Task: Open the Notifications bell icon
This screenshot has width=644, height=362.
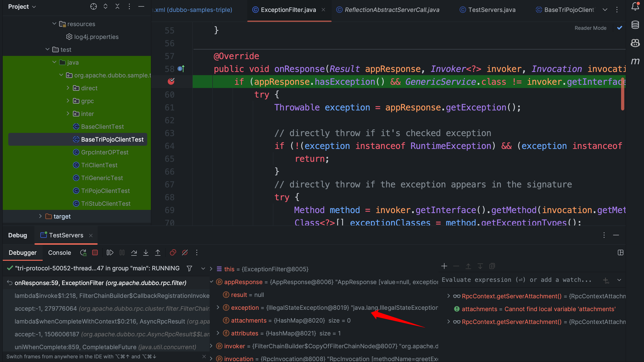Action: click(x=635, y=6)
